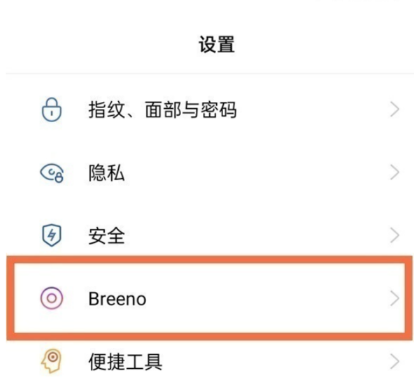Tap inside the orange highlighted Breeno row
Screen dimensions: 414x391
pyautogui.click(x=209, y=298)
